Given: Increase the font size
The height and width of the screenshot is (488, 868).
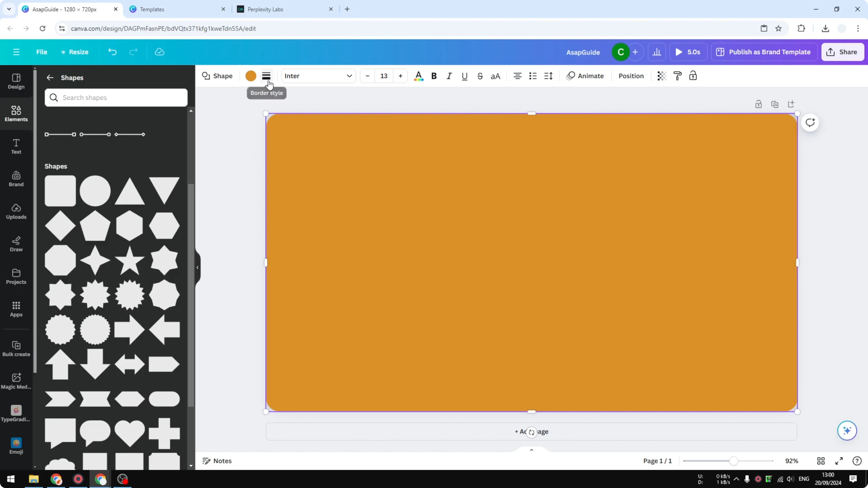Looking at the screenshot, I should coord(400,76).
